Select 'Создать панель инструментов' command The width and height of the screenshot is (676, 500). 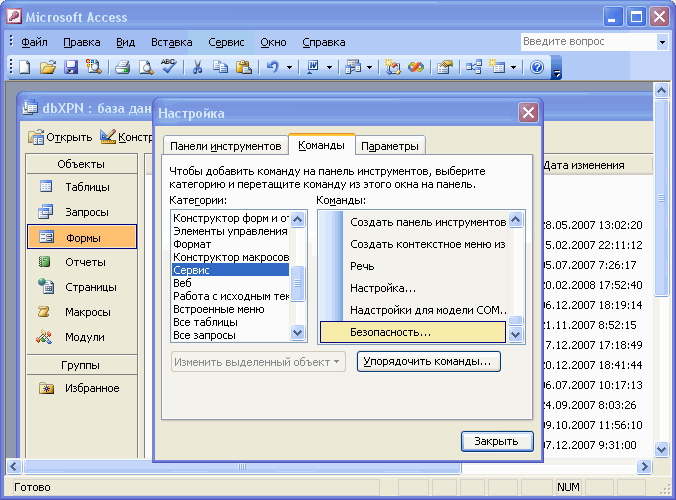pyautogui.click(x=413, y=222)
